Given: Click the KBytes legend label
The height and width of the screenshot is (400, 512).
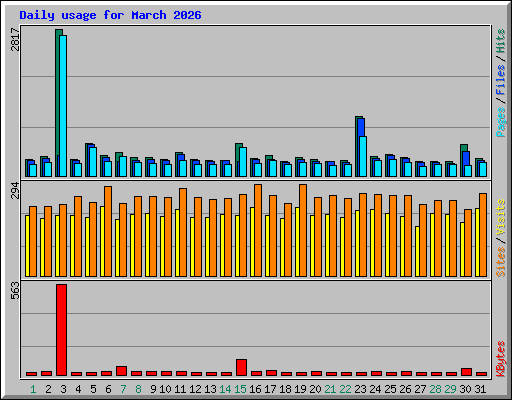Looking at the screenshot, I should 500,359.
